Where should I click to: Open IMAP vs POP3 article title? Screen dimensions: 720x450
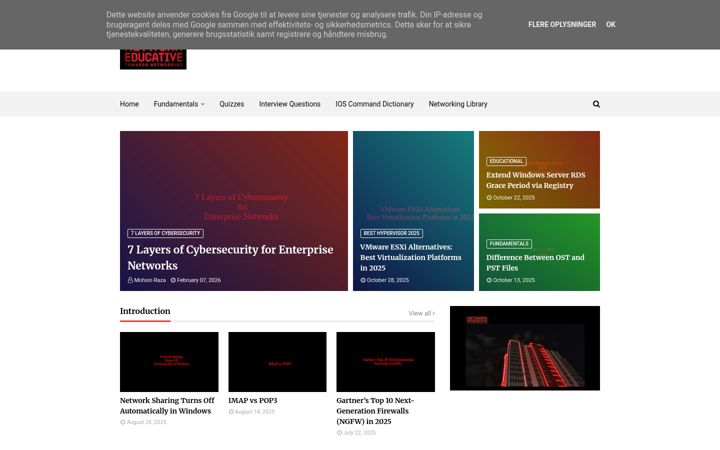(253, 400)
